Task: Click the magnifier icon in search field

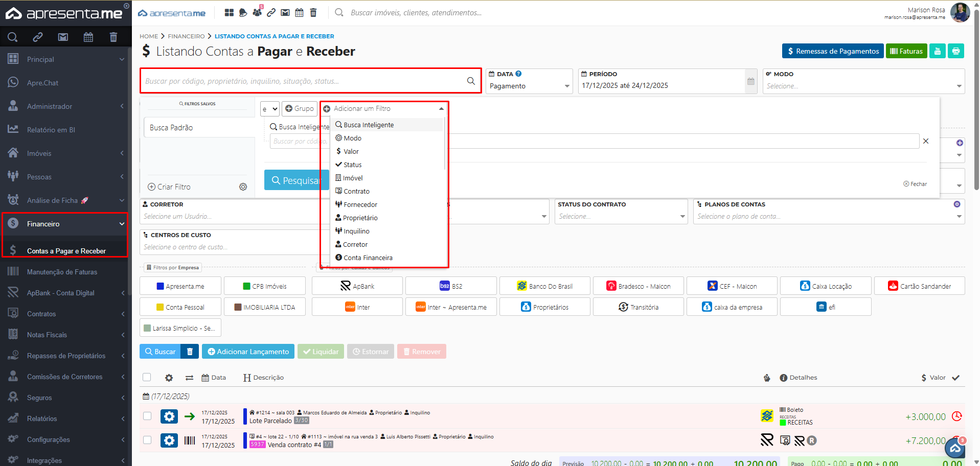Action: coord(471,81)
